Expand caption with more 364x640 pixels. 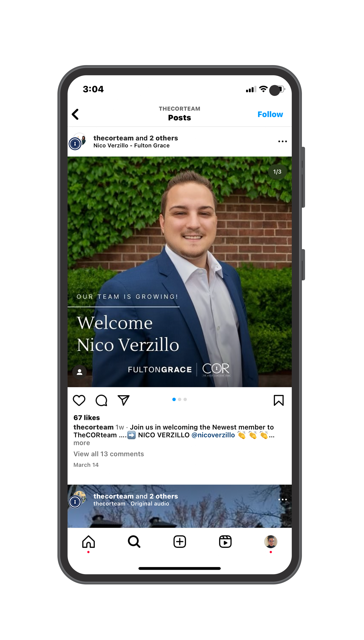tap(82, 443)
